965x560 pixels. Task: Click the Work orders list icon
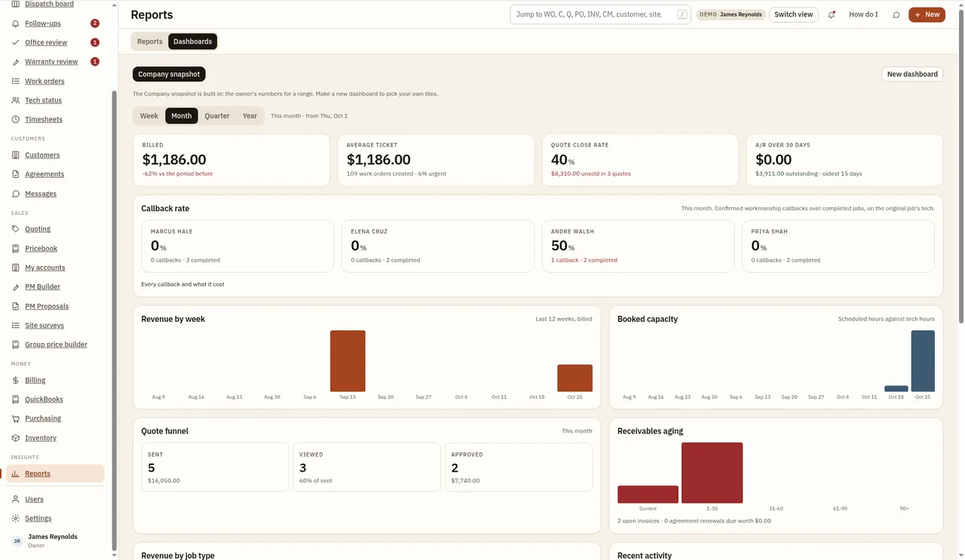(x=16, y=81)
